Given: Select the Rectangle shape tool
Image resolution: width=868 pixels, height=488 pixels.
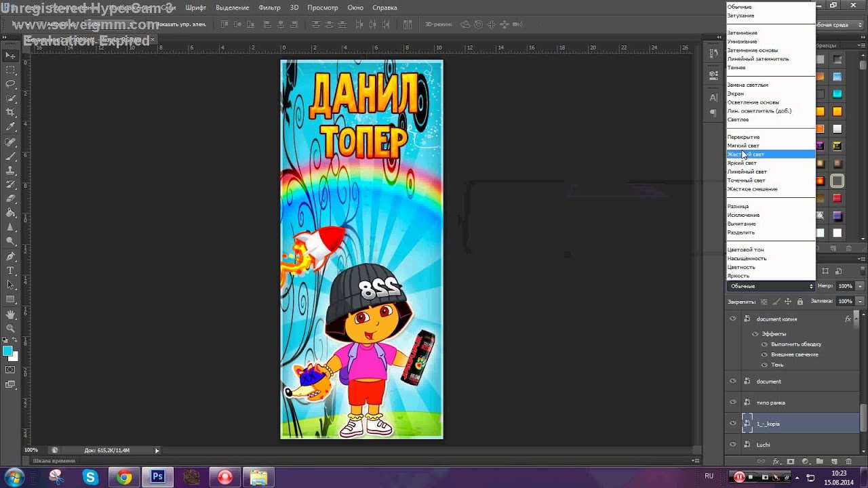Looking at the screenshot, I should click(x=10, y=300).
